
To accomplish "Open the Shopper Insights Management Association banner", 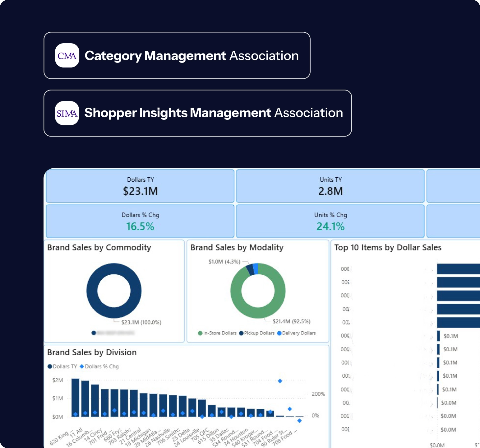I will (197, 113).
